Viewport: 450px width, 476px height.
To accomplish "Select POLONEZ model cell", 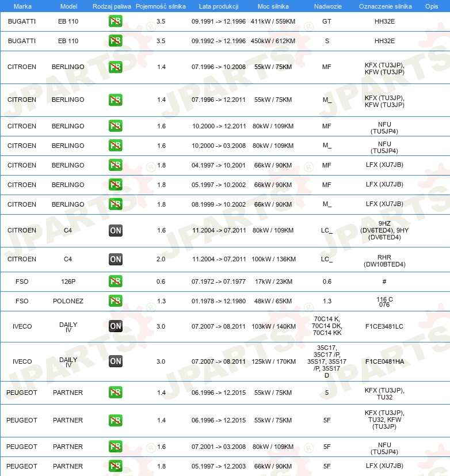I will tap(68, 301).
